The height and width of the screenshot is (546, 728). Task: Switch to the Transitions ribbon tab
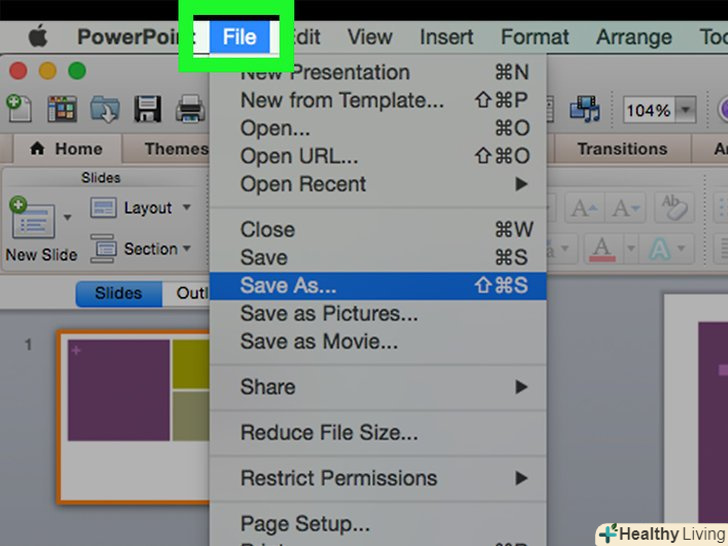[621, 149]
